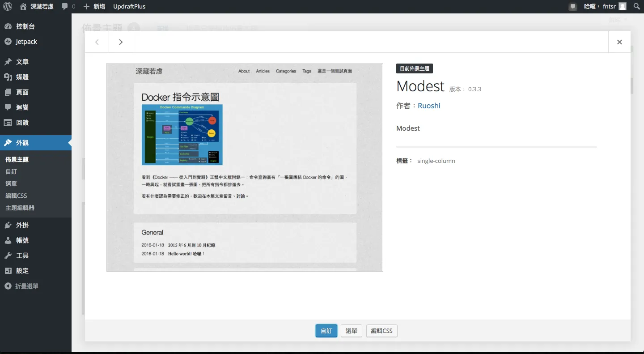
Task: Open the 設定 settings menu
Action: click(x=22, y=271)
